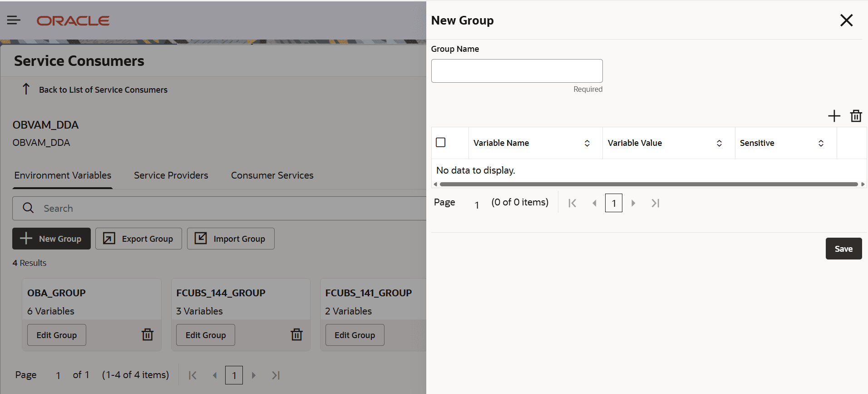Go to next page in New Group table
This screenshot has width=868, height=394.
633,203
